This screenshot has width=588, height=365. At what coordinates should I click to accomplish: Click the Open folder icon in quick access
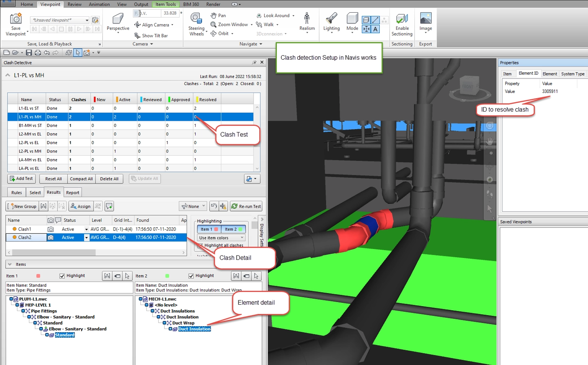16,53
